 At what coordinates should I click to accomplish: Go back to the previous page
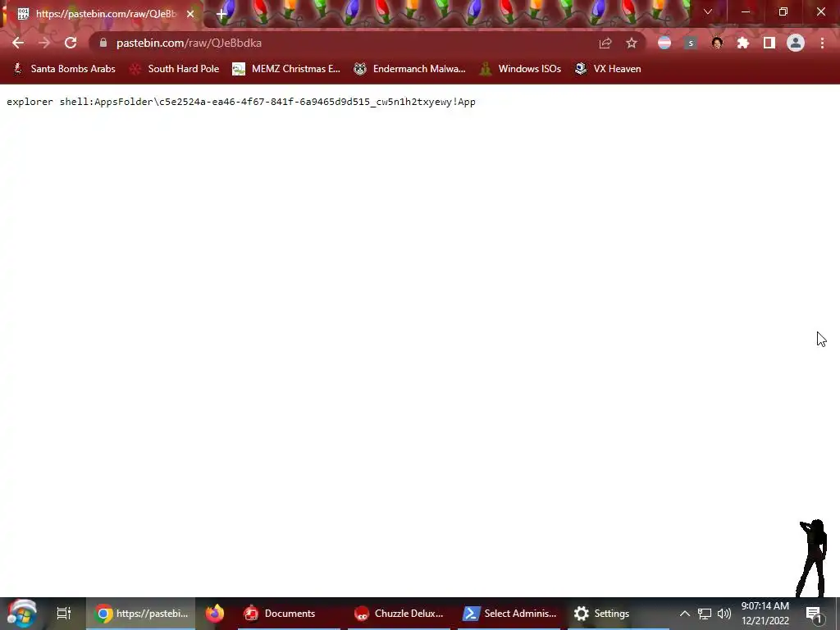click(18, 43)
